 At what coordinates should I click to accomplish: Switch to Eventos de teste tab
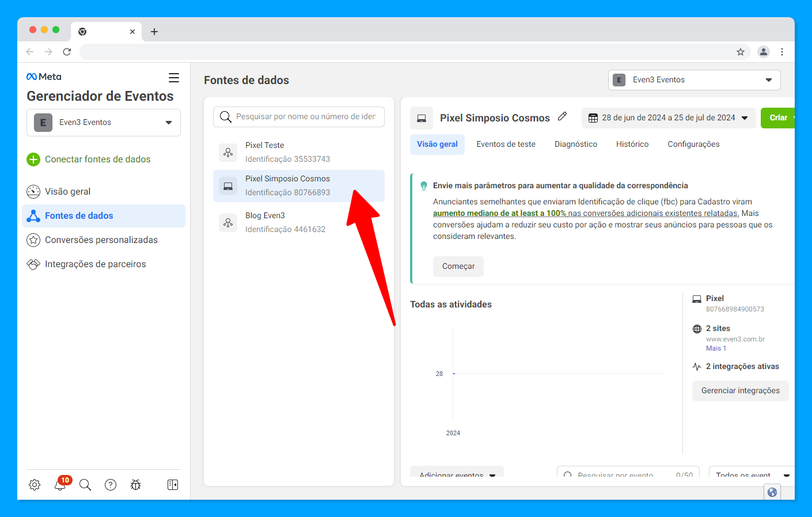point(506,145)
